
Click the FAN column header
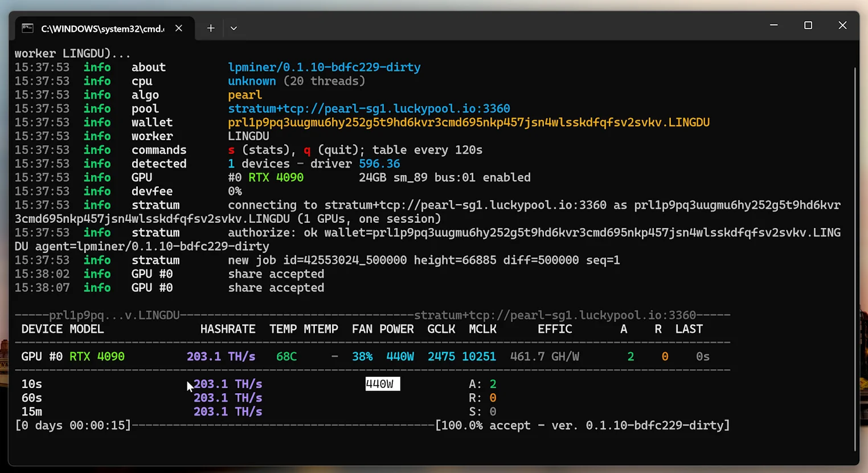[x=362, y=329]
